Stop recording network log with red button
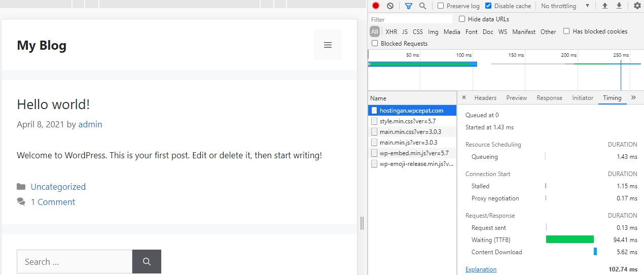The image size is (644, 275). tap(376, 6)
